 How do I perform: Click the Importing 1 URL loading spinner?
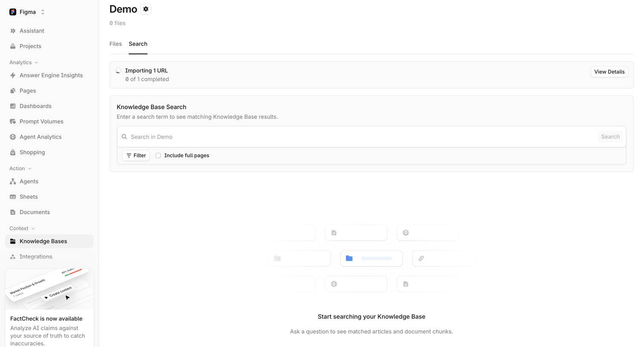click(118, 71)
